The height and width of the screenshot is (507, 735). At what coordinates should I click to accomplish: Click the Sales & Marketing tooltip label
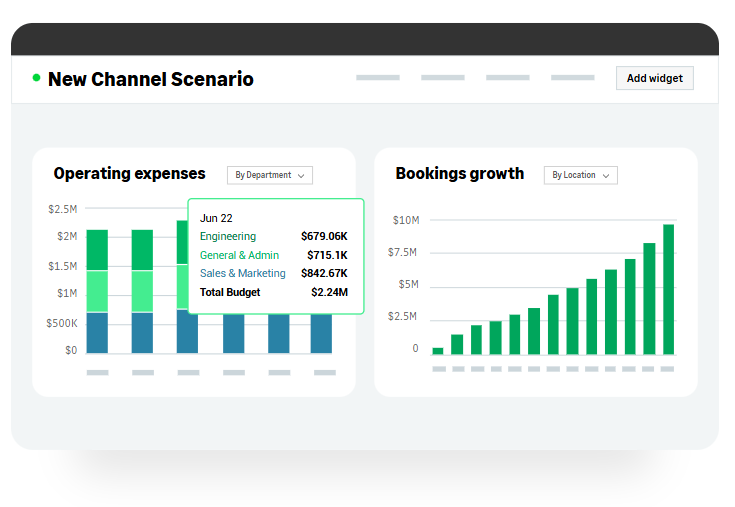click(242, 273)
